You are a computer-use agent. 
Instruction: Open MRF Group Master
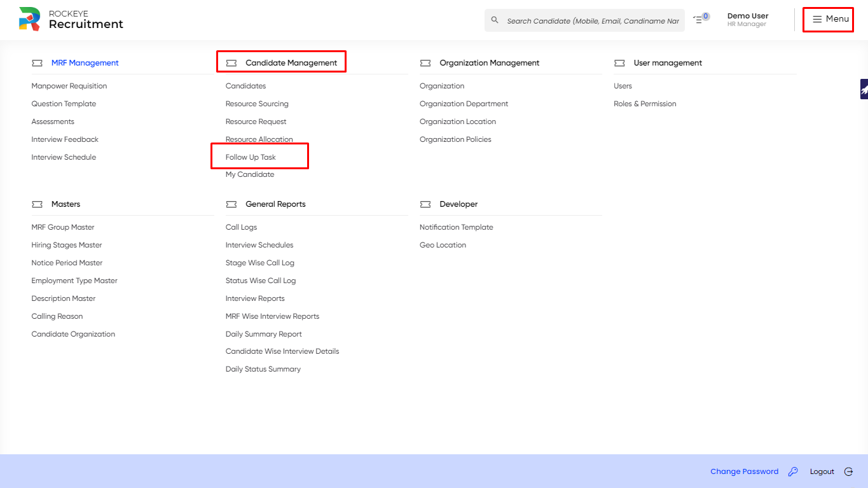(63, 227)
